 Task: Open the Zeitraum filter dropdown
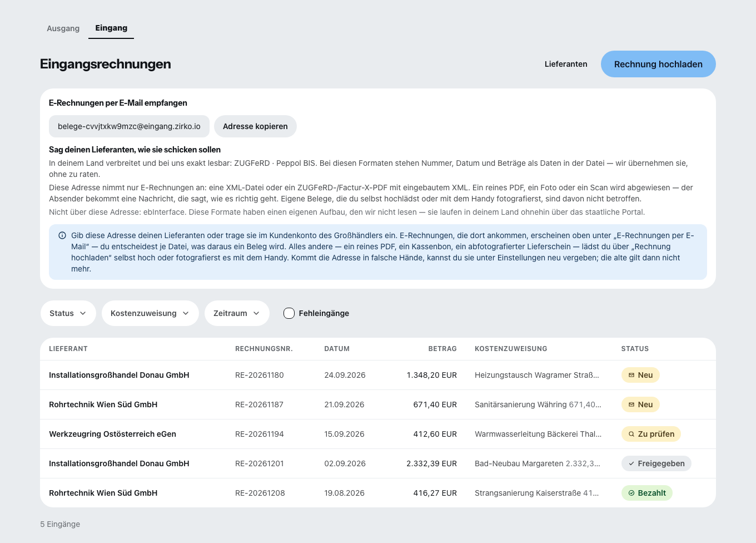pyautogui.click(x=237, y=313)
